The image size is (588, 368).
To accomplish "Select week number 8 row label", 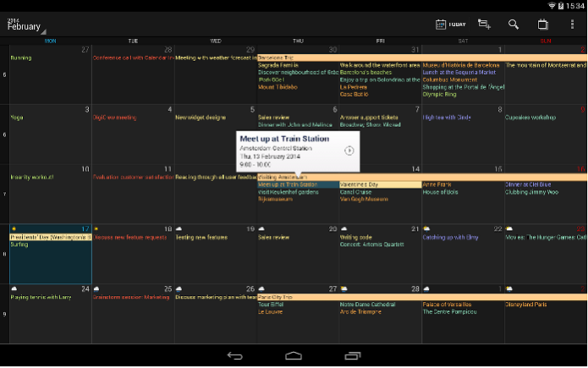I will [4, 254].
